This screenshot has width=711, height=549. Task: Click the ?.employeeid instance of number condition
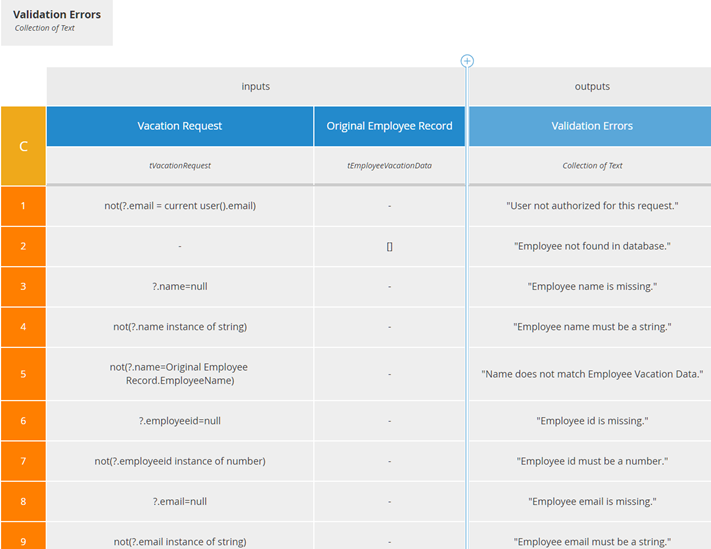click(x=180, y=461)
